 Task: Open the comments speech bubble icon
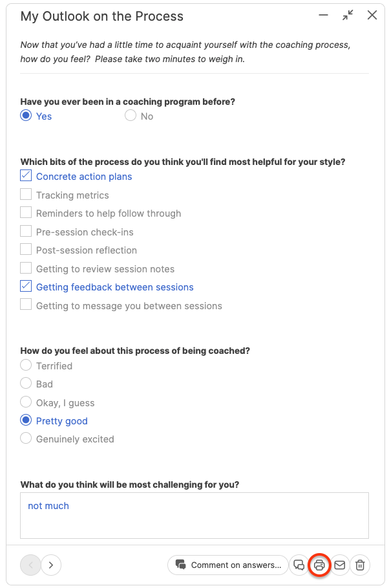click(299, 565)
